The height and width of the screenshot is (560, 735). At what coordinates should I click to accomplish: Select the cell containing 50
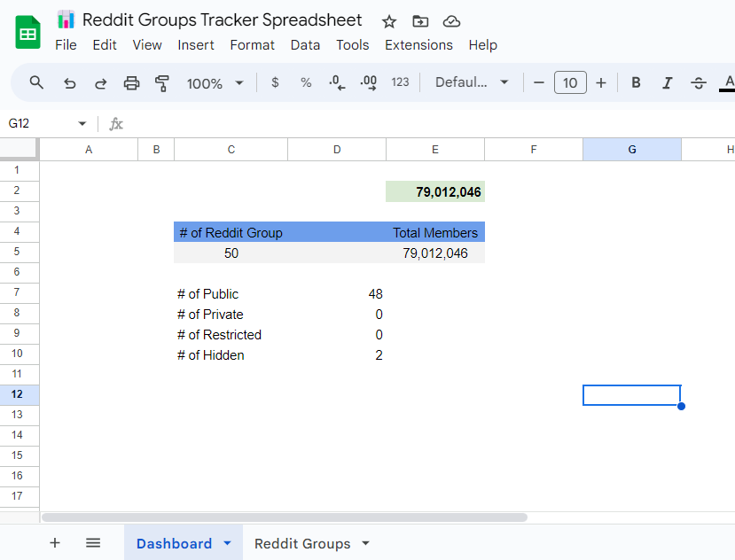click(231, 253)
